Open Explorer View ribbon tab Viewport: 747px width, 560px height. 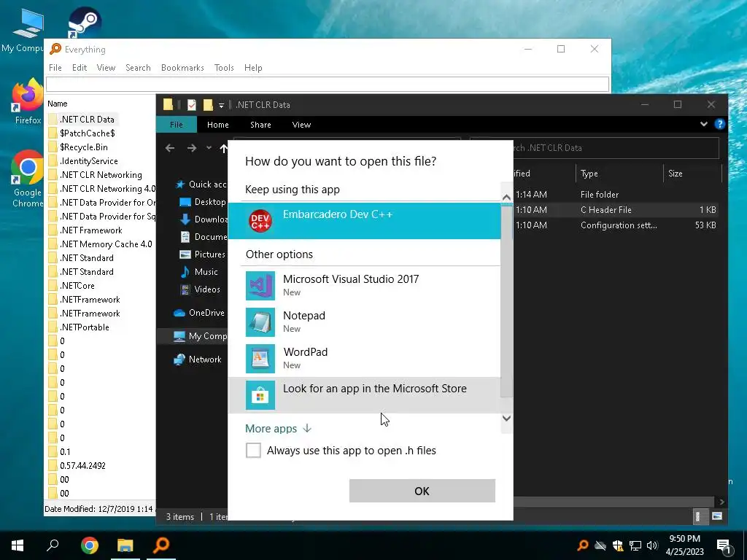301,124
